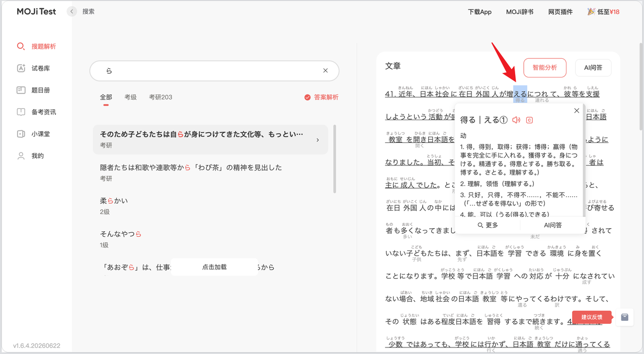
Task: Select the 全部 tab
Action: 106,97
